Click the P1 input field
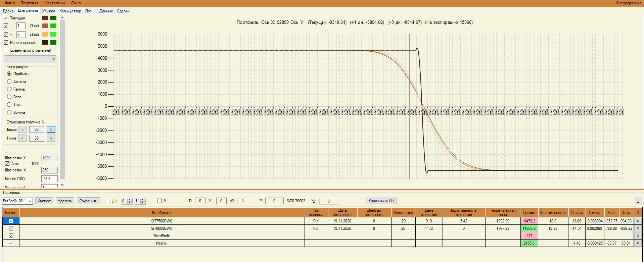 pos(274,201)
